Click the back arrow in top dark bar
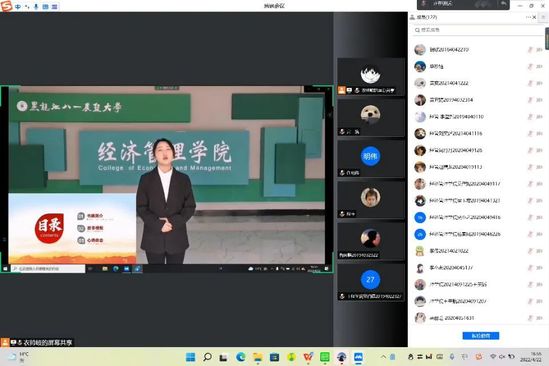The height and width of the screenshot is (366, 549). click(503, 4)
